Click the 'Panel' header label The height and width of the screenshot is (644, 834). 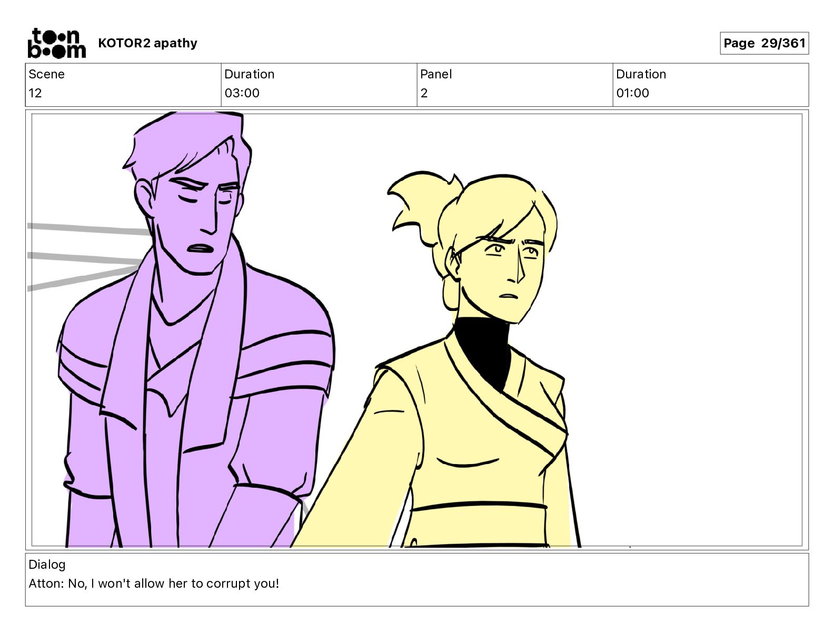[x=436, y=74]
